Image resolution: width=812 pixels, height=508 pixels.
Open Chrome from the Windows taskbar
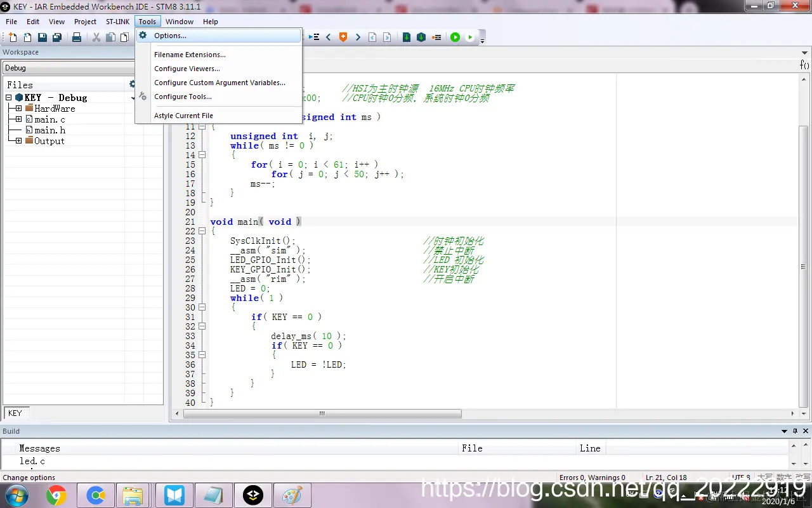coord(56,495)
